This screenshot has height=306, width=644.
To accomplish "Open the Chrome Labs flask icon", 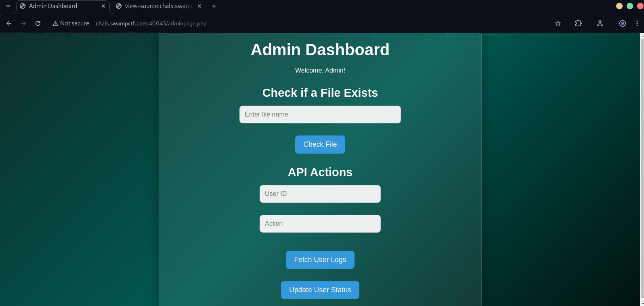I will [x=600, y=23].
